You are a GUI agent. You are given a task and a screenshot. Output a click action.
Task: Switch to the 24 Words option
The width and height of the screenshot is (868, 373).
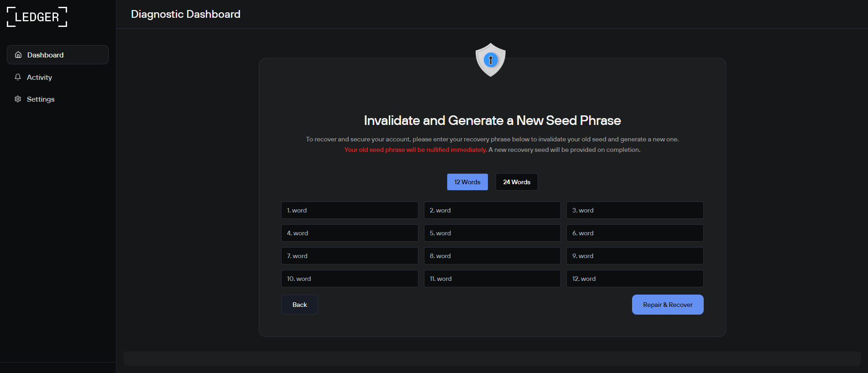[517, 182]
